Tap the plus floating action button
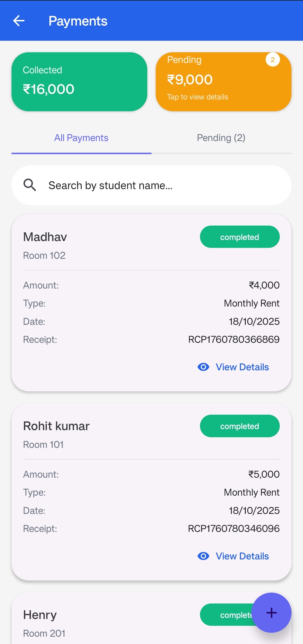This screenshot has width=303, height=644. pyautogui.click(x=271, y=613)
